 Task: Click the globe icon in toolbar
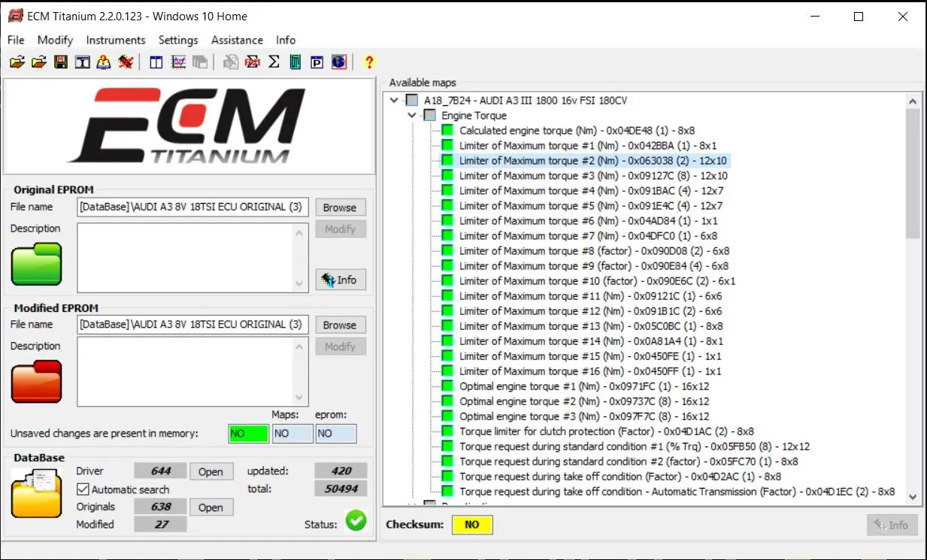[x=338, y=62]
